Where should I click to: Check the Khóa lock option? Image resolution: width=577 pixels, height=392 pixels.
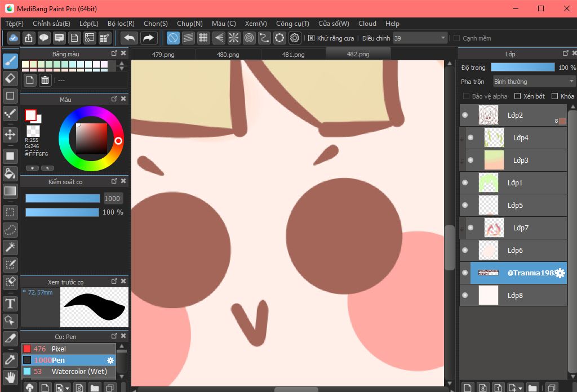[555, 96]
